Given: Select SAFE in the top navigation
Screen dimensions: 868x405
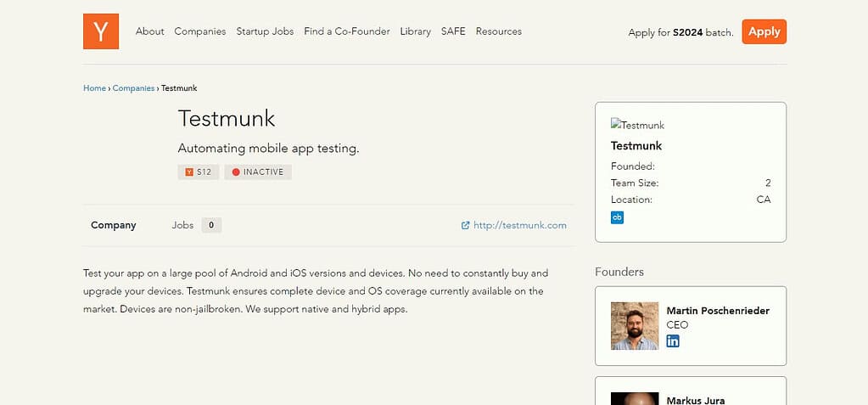Looking at the screenshot, I should [x=453, y=31].
